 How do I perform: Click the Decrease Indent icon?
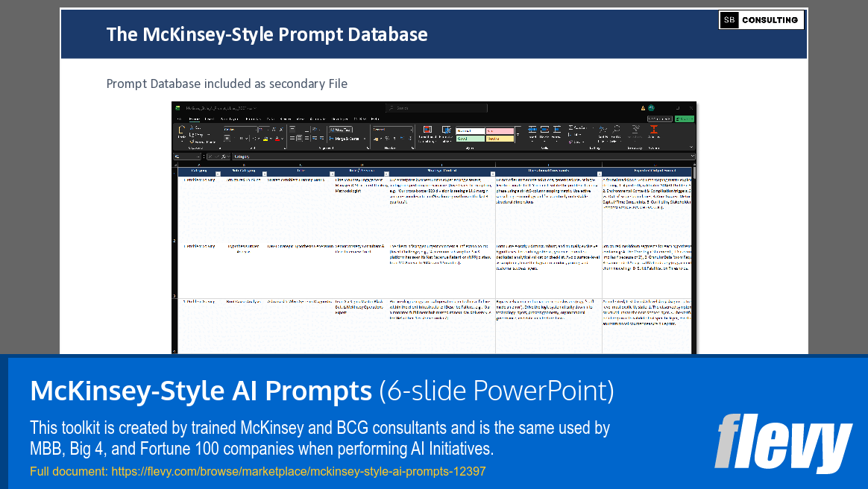pyautogui.click(x=315, y=139)
